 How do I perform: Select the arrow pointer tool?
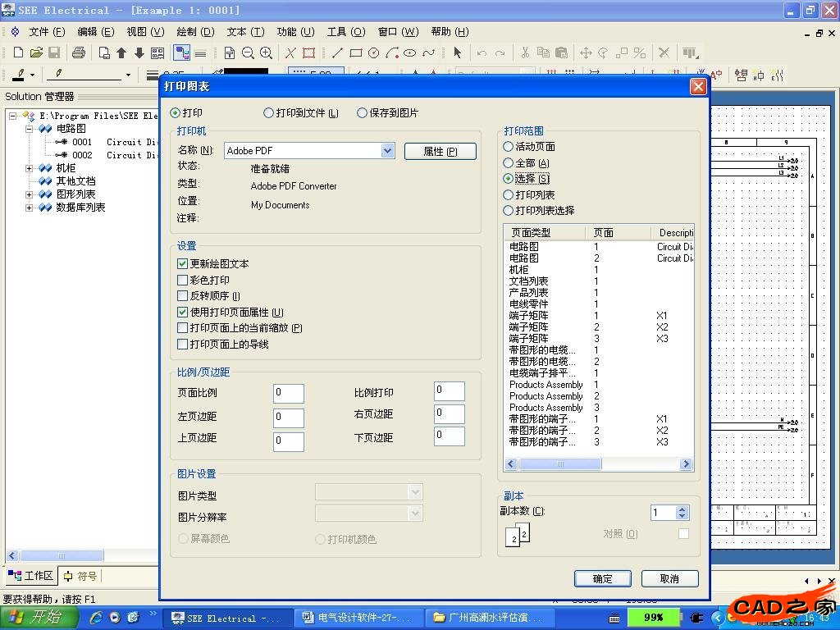[x=457, y=52]
